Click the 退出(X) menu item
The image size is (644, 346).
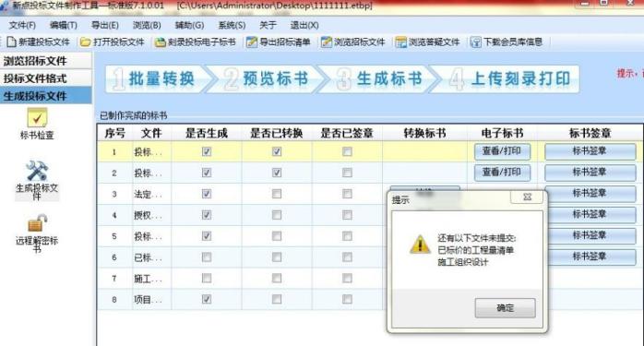pyautogui.click(x=304, y=26)
